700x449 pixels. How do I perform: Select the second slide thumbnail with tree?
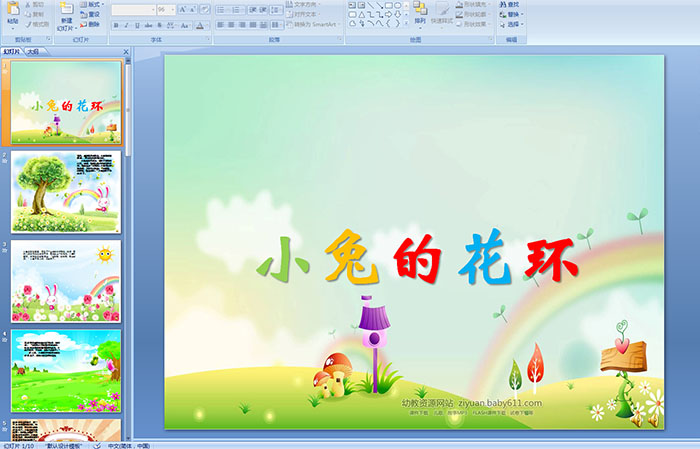click(x=66, y=192)
